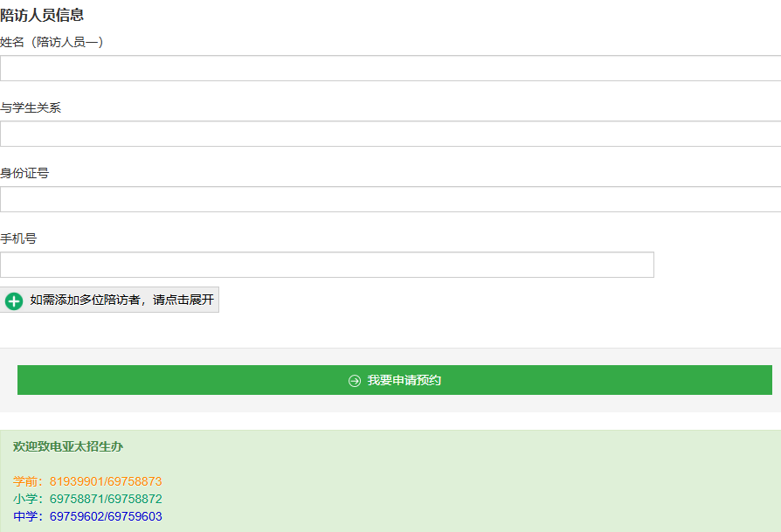Click the 学前 phone number 69758873
This screenshot has width=781, height=532.
pyautogui.click(x=135, y=481)
